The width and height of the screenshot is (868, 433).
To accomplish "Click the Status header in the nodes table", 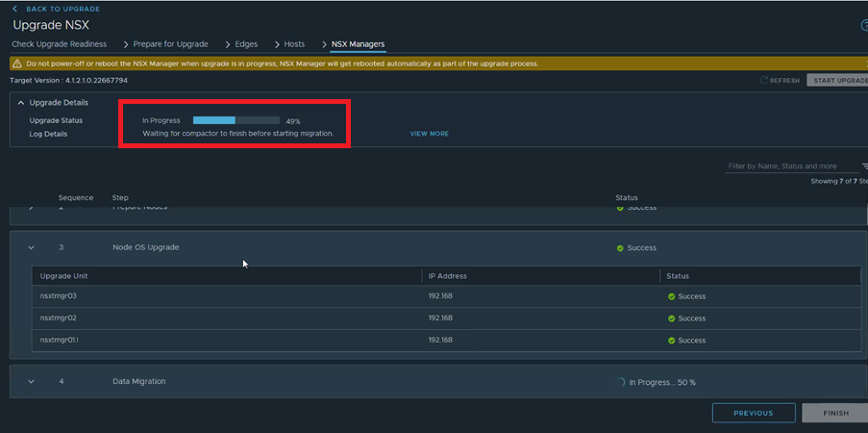I will [x=678, y=275].
